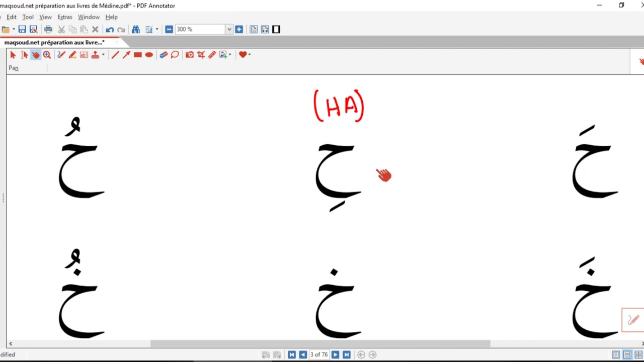This screenshot has height=362, width=644.
Task: Open the Edit menu
Action: coord(12,17)
